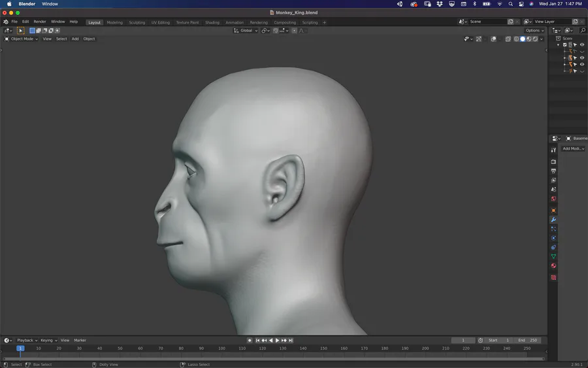
Task: Toggle visibility eye of first outliner collection
Action: tap(582, 45)
